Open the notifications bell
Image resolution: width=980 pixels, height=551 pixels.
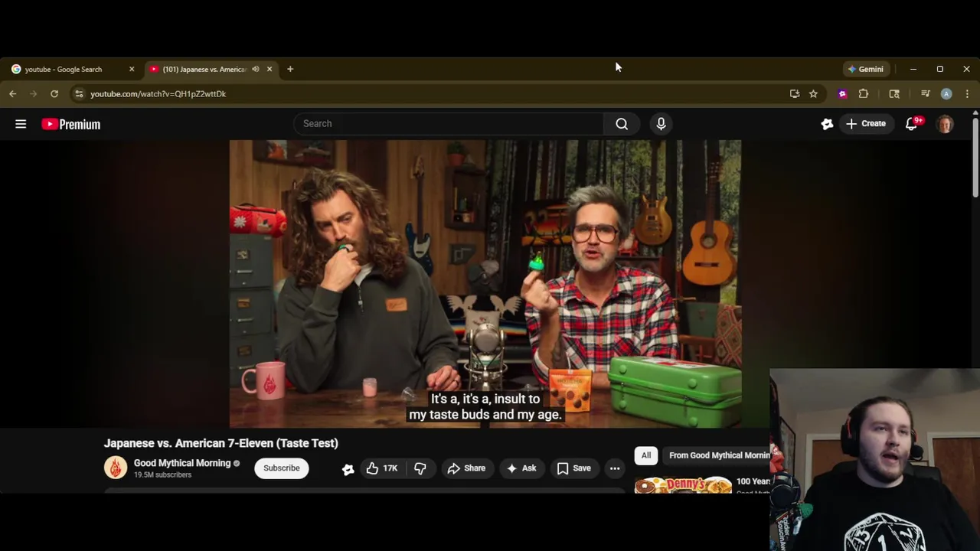tap(911, 124)
